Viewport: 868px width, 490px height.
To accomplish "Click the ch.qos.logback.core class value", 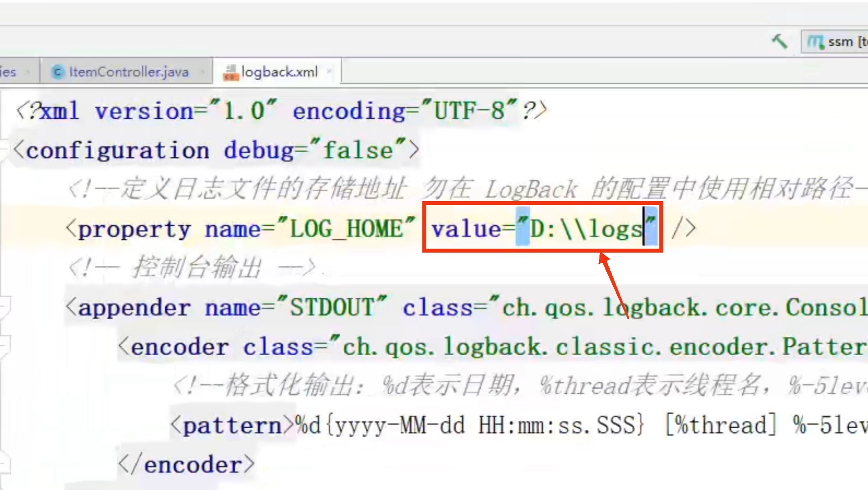I will 679,308.
